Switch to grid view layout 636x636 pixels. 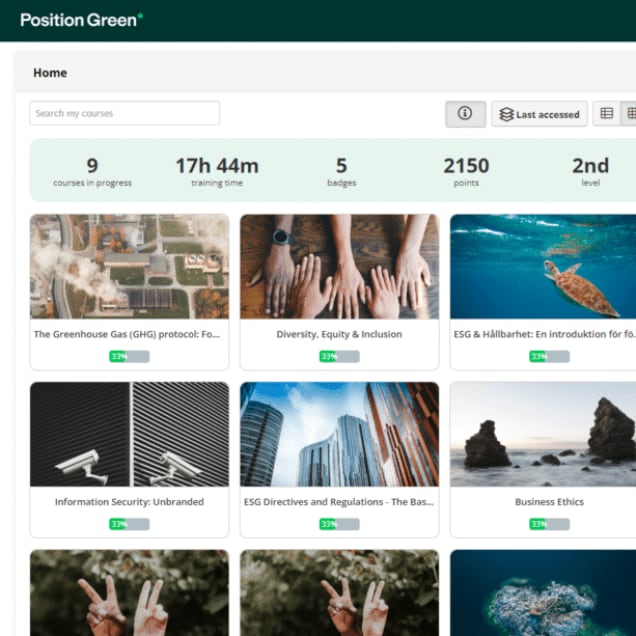click(630, 114)
